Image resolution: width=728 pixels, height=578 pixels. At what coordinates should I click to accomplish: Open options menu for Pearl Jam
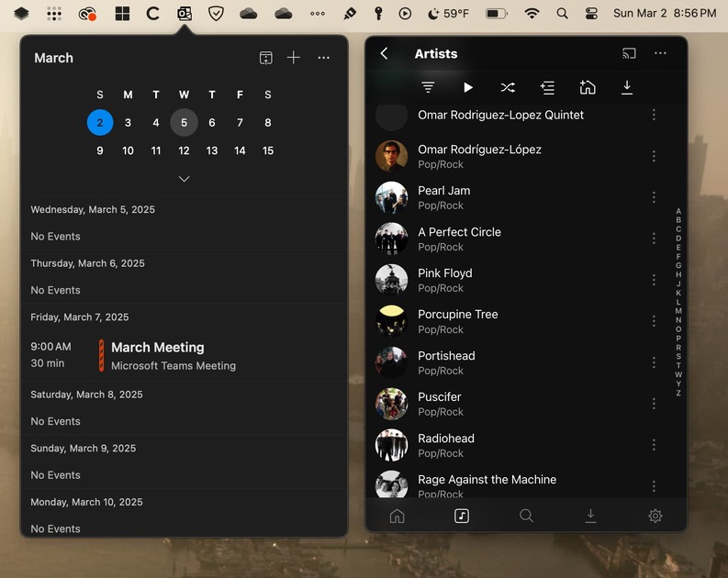(654, 197)
